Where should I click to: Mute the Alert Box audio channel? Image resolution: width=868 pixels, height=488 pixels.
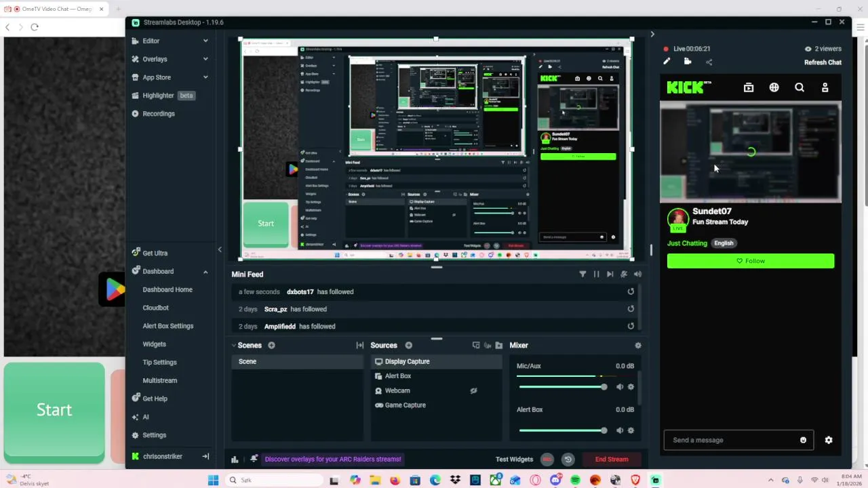[619, 430]
